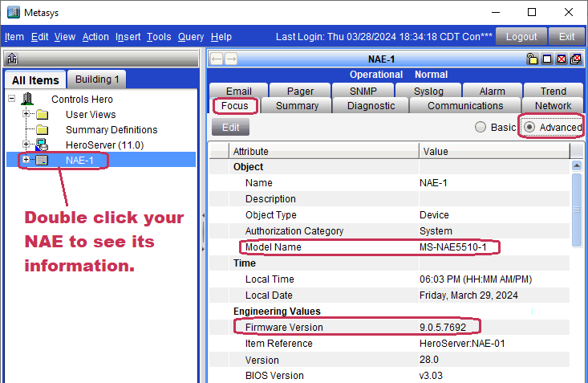
Task: Click the forward arrow in NAE-1 panel header
Action: coord(231,59)
